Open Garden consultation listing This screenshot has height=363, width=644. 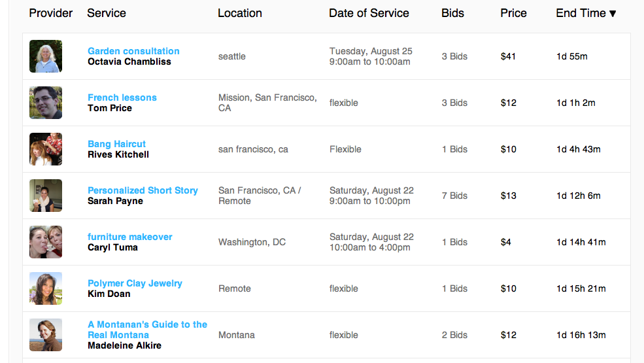133,51
